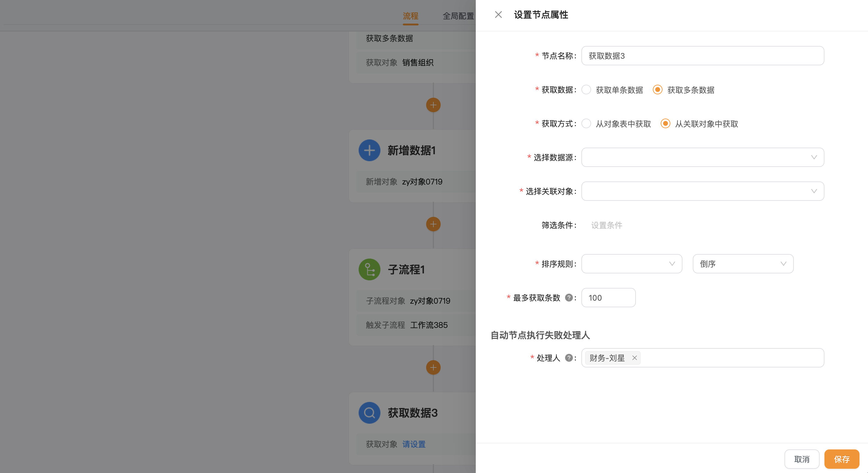Click the add-node plus below 子流程1 card
The image size is (868, 473).
[x=433, y=367]
